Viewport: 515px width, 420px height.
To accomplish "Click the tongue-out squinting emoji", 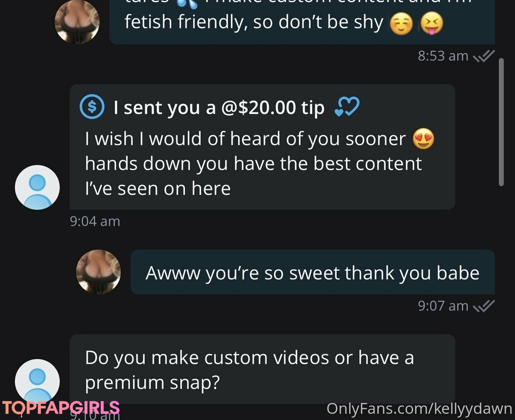I will 432,23.
